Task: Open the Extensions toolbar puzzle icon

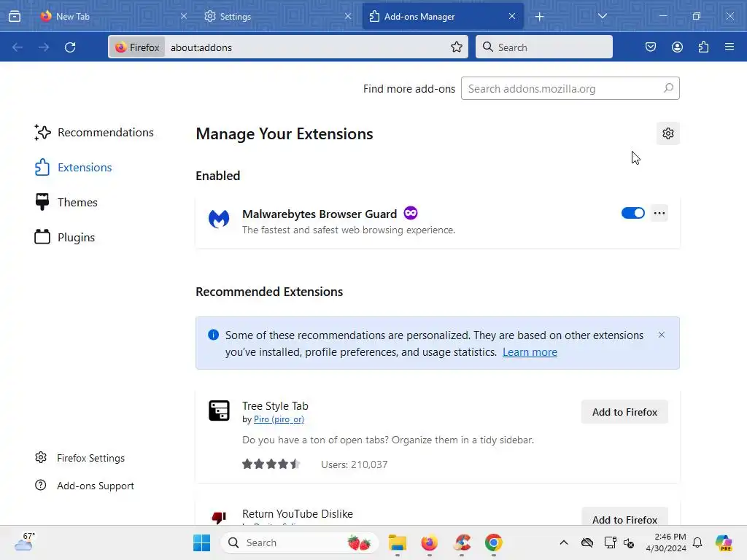Action: pyautogui.click(x=703, y=47)
